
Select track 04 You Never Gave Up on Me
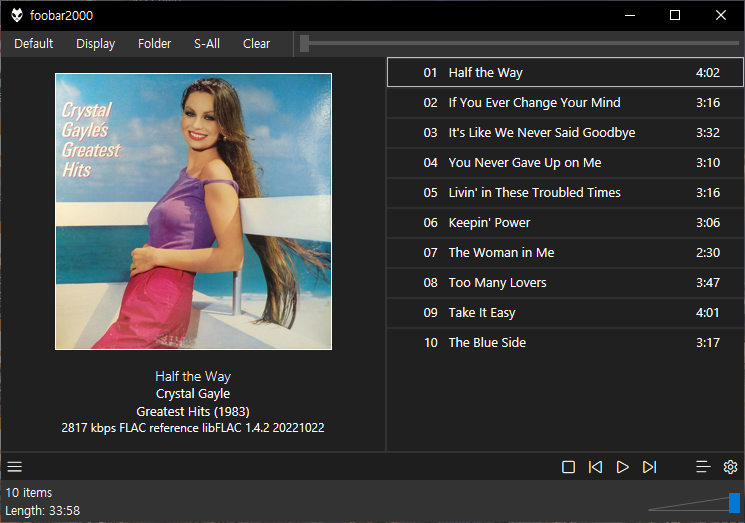[565, 162]
